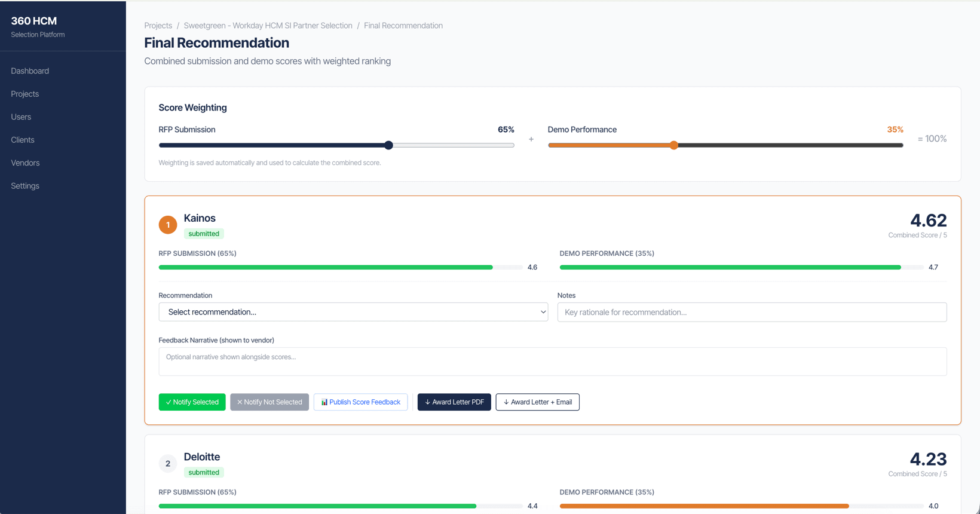This screenshot has width=980, height=514.
Task: Click the 65% RFP weighting value
Action: pyautogui.click(x=506, y=130)
